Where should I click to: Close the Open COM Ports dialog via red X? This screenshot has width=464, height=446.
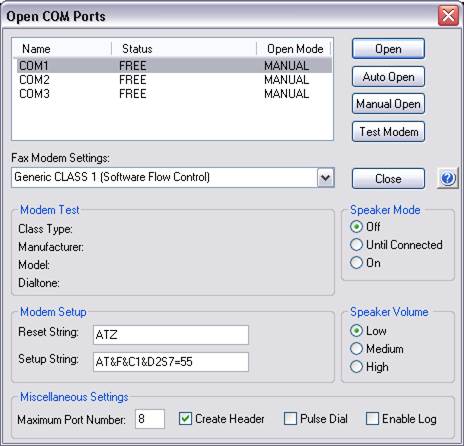coord(448,16)
